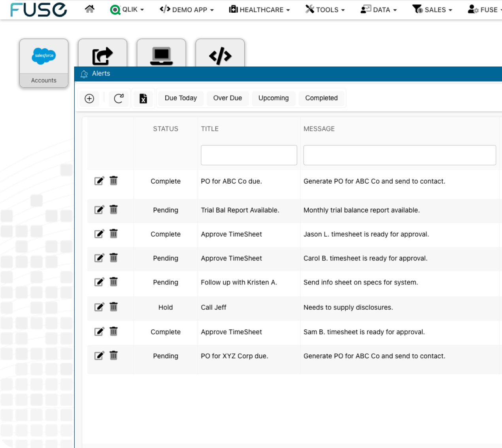Select 'Needs to supply disclosures.' message
The width and height of the screenshot is (502, 448).
pos(348,307)
